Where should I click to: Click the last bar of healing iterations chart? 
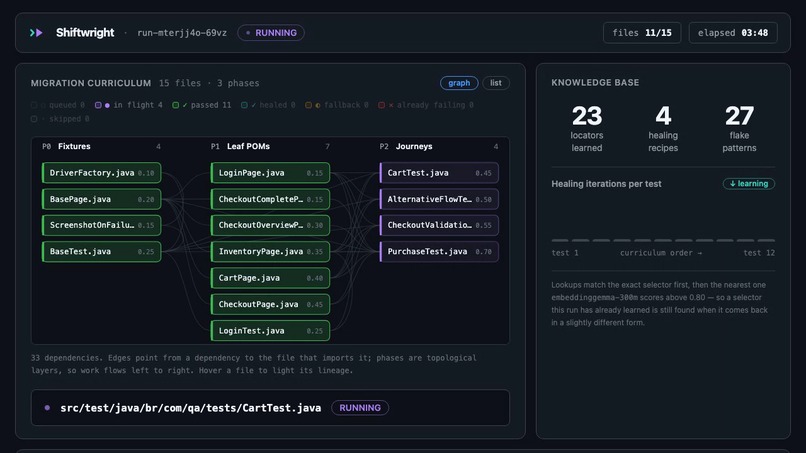(x=766, y=240)
